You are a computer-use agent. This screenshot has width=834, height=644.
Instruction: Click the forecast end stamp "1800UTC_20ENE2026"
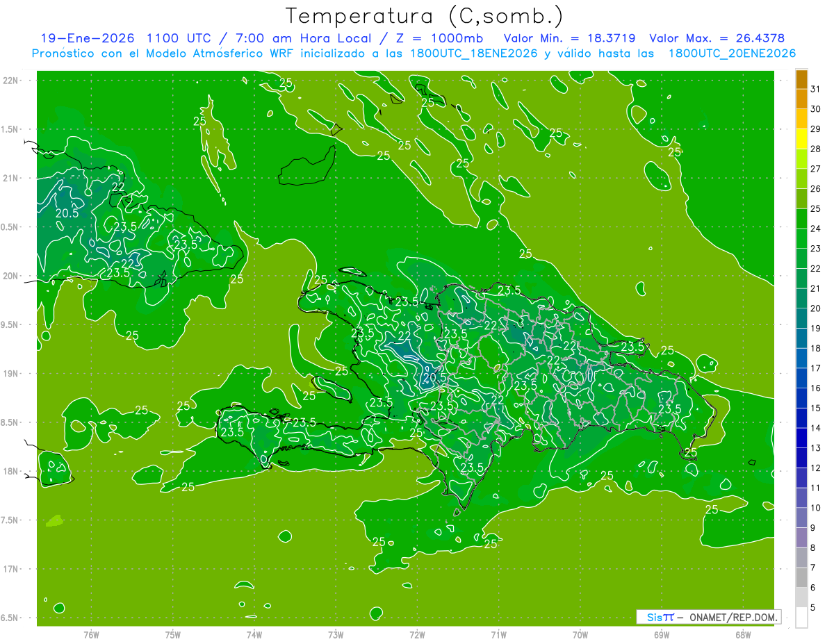coord(731,53)
